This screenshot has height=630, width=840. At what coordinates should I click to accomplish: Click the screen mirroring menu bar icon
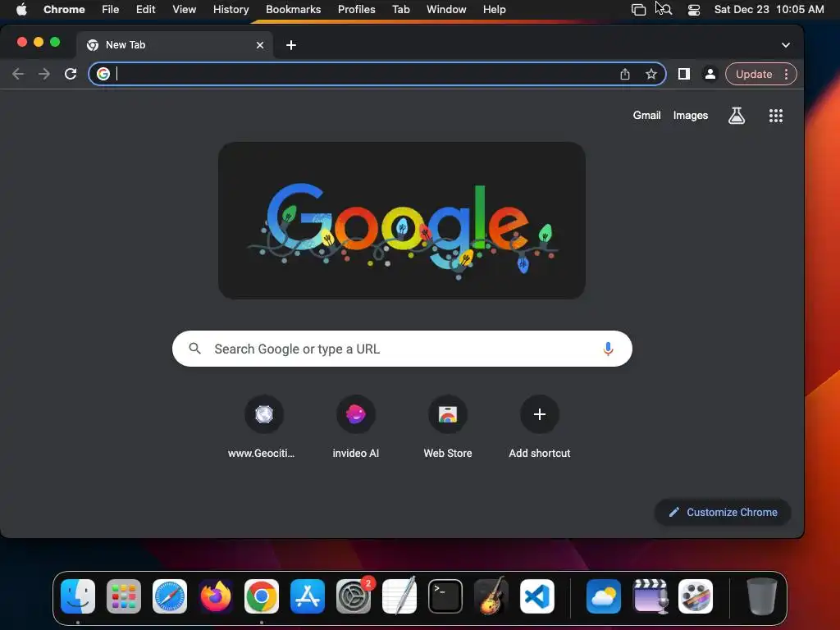coord(638,10)
